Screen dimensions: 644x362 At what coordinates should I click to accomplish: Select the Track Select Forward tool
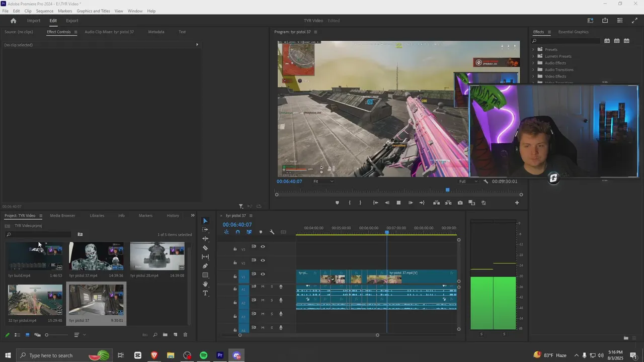tap(205, 230)
